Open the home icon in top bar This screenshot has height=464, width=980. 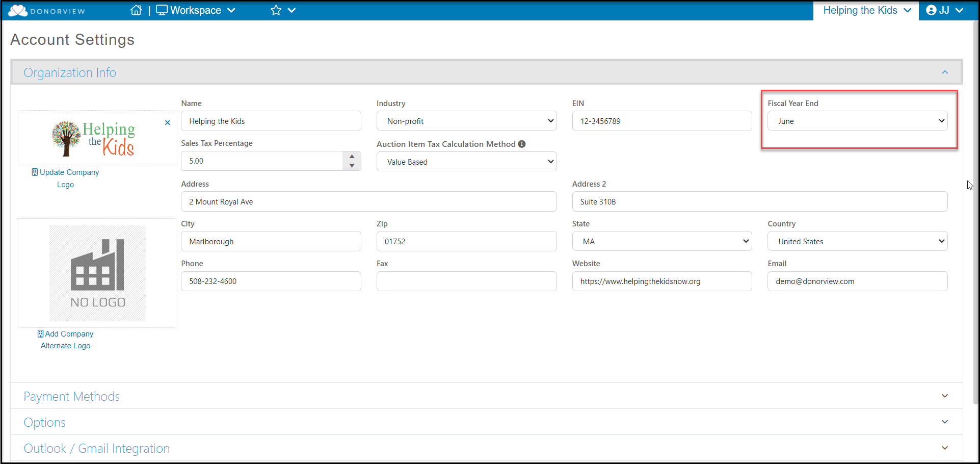[136, 10]
